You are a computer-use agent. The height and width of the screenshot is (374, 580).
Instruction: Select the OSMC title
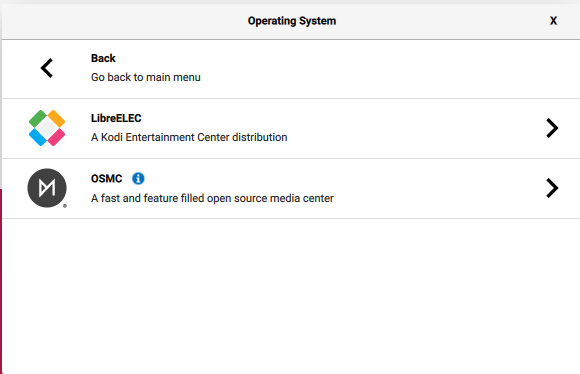pos(107,179)
